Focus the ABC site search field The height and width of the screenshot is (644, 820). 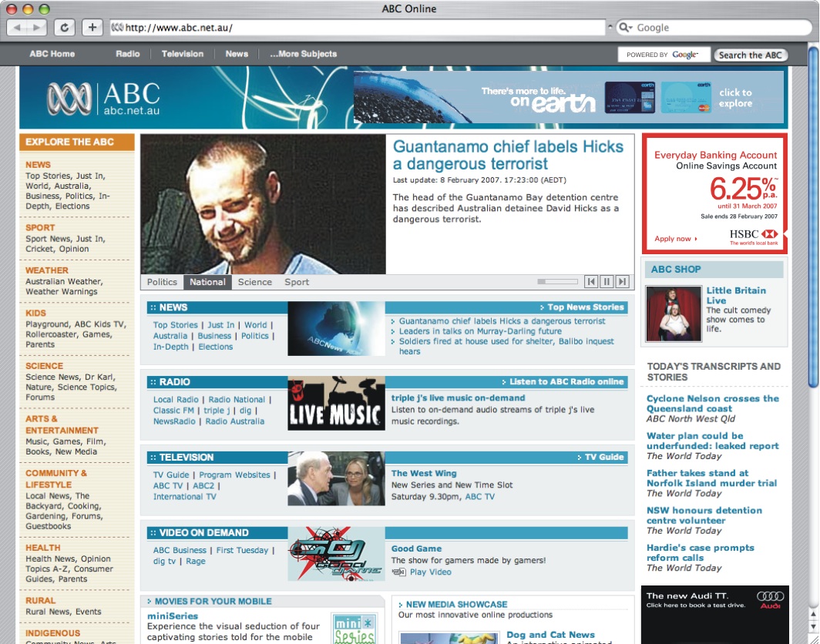pyautogui.click(x=664, y=55)
